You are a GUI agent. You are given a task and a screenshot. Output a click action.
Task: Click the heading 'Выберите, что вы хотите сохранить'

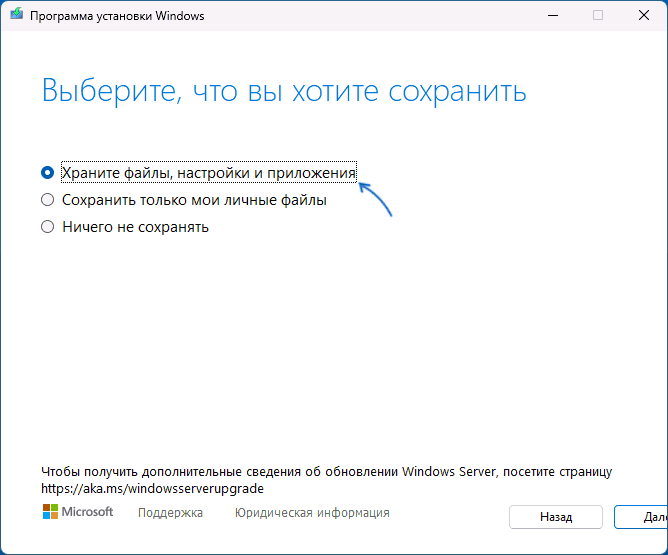[x=284, y=91]
